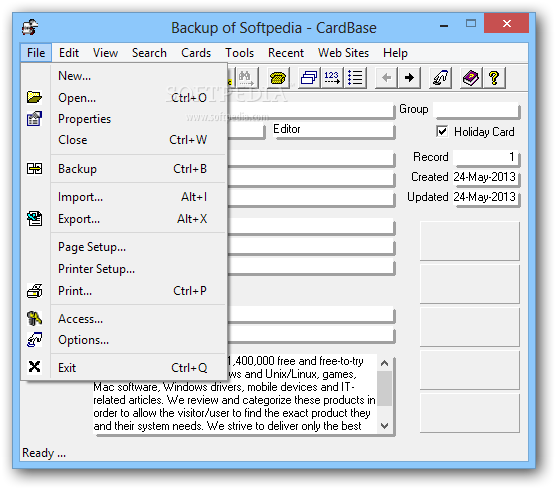Maximize the CardBase window
Viewport: 556px width, 489px height.
pyautogui.click(x=471, y=24)
